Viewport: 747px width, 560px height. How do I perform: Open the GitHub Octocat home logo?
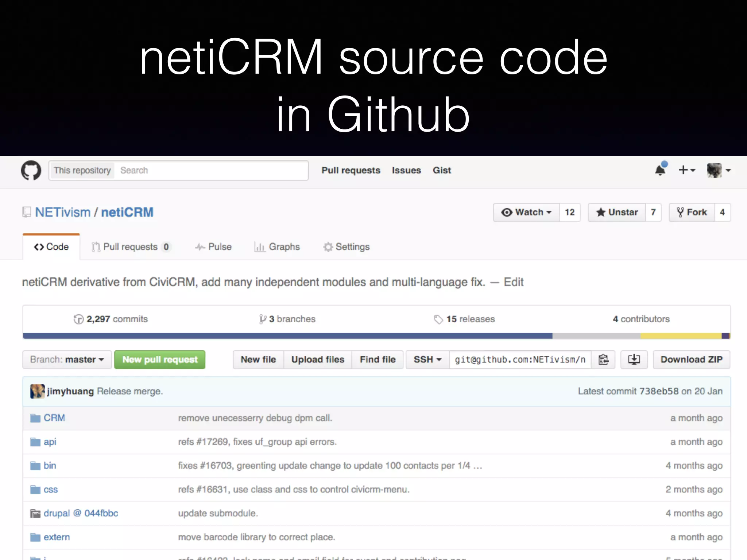31,170
